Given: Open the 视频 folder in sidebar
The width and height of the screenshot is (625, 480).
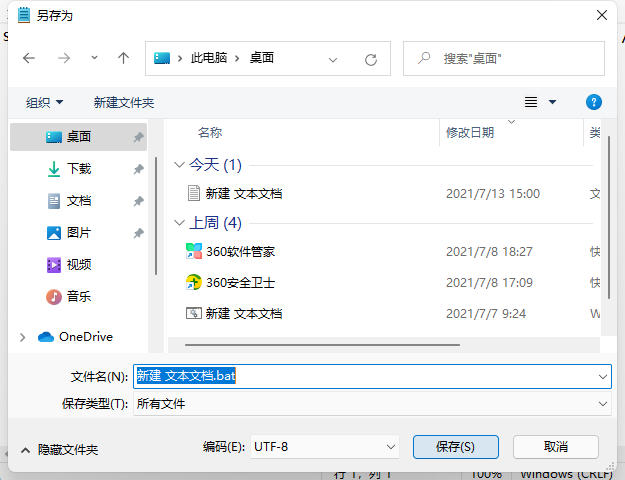Looking at the screenshot, I should tap(79, 264).
